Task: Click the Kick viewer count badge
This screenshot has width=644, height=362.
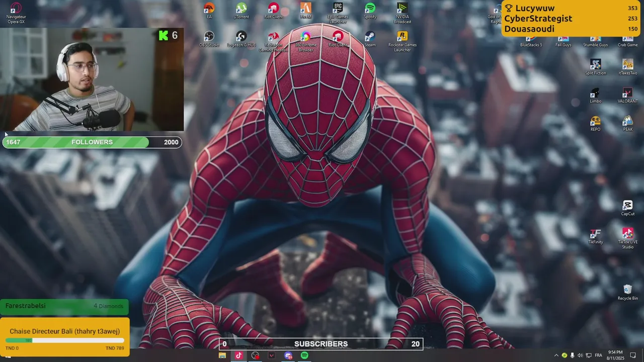Action: 168,36
